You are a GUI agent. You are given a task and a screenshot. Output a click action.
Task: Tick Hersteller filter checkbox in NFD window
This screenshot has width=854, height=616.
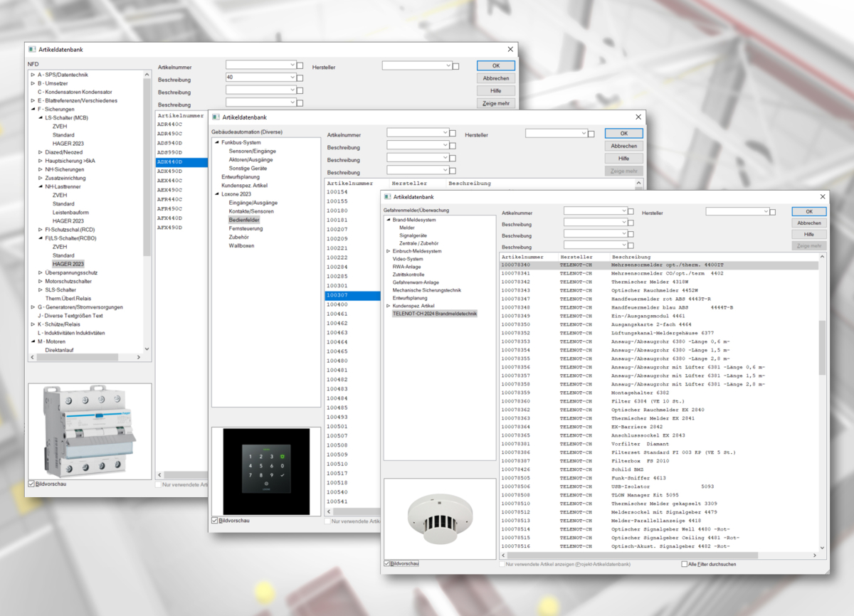(x=455, y=66)
